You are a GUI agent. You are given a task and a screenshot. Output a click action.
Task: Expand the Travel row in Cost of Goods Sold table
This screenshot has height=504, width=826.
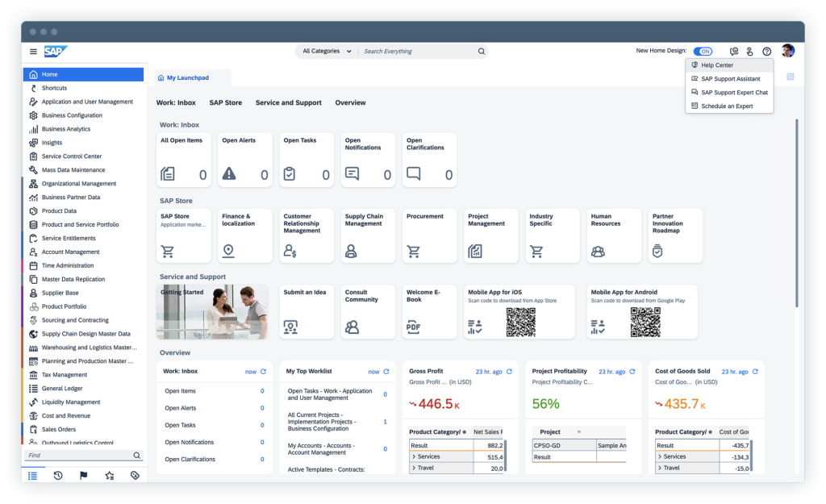(660, 468)
